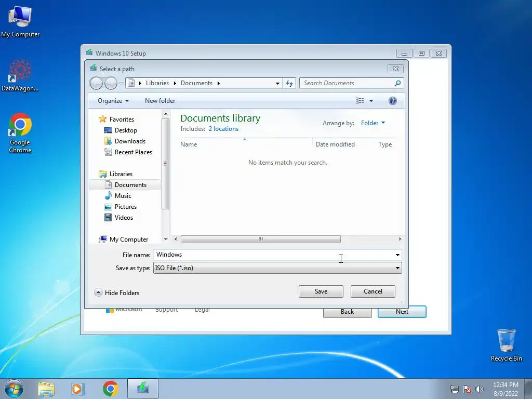This screenshot has width=532, height=399.
Task: Expand the path arrow after Documents
Action: pos(219,84)
